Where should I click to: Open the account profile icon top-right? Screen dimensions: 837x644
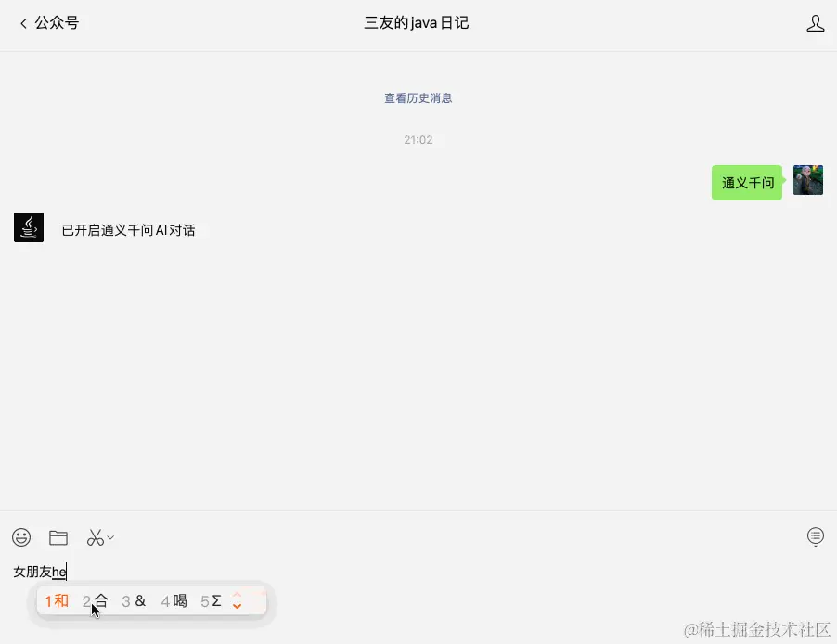(815, 23)
